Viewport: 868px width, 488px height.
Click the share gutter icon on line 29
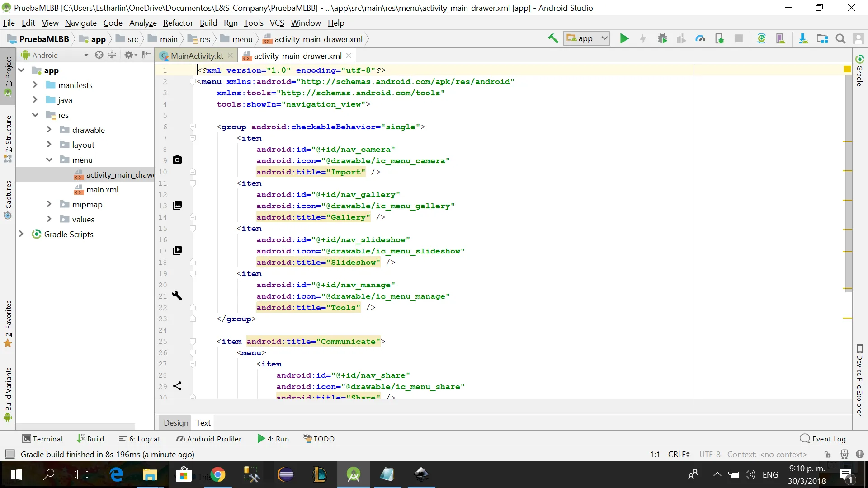pyautogui.click(x=177, y=386)
